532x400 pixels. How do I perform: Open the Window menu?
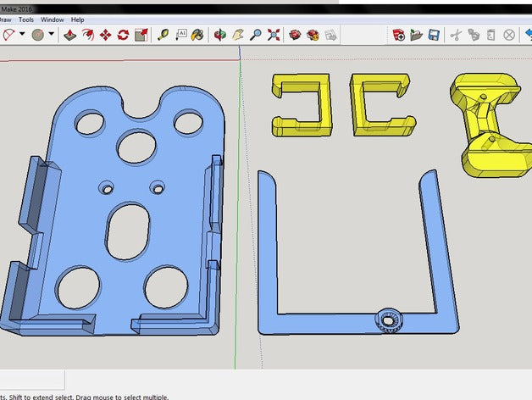(53, 19)
